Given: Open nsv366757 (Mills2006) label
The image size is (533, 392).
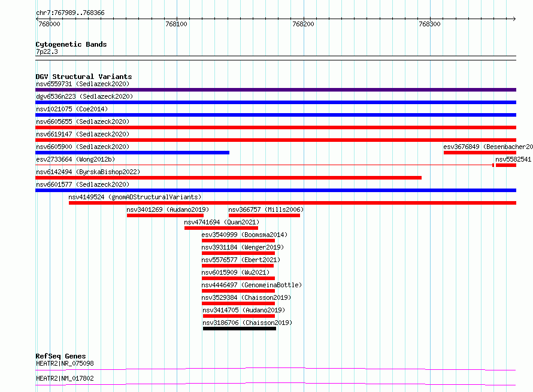Looking at the screenshot, I should (266, 209).
